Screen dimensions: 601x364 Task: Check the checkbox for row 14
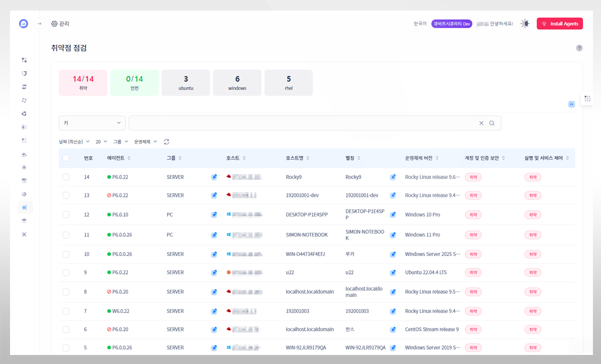pos(66,177)
